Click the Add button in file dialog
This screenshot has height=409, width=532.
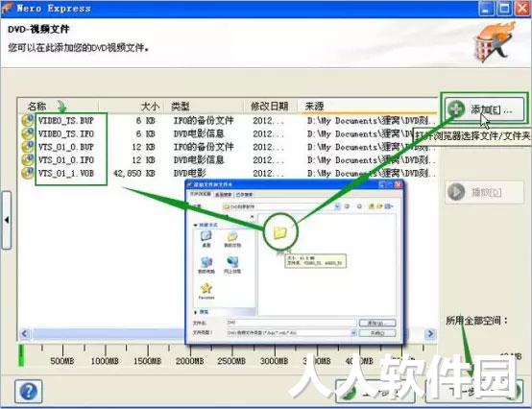[377, 323]
